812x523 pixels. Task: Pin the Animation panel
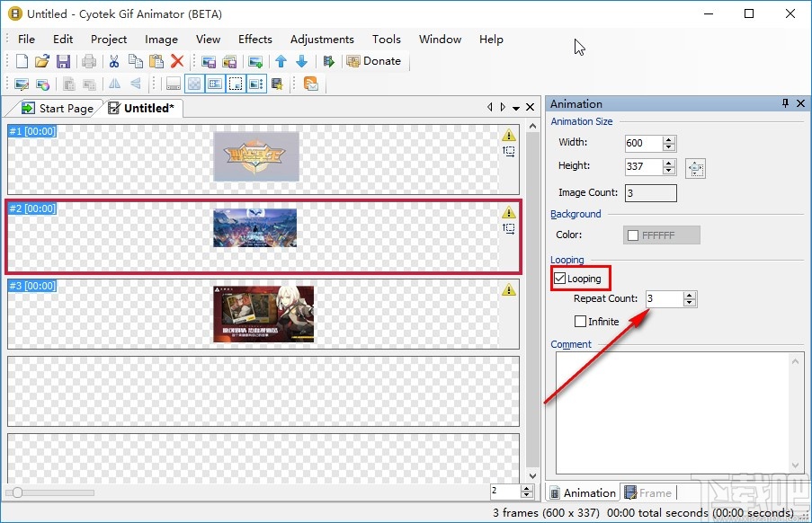coord(785,103)
